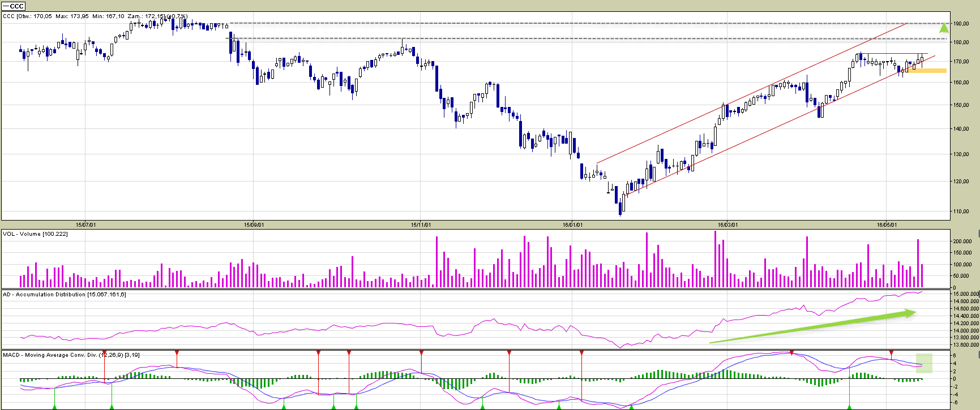Click the 16/05/01 date axis label

coord(887,225)
